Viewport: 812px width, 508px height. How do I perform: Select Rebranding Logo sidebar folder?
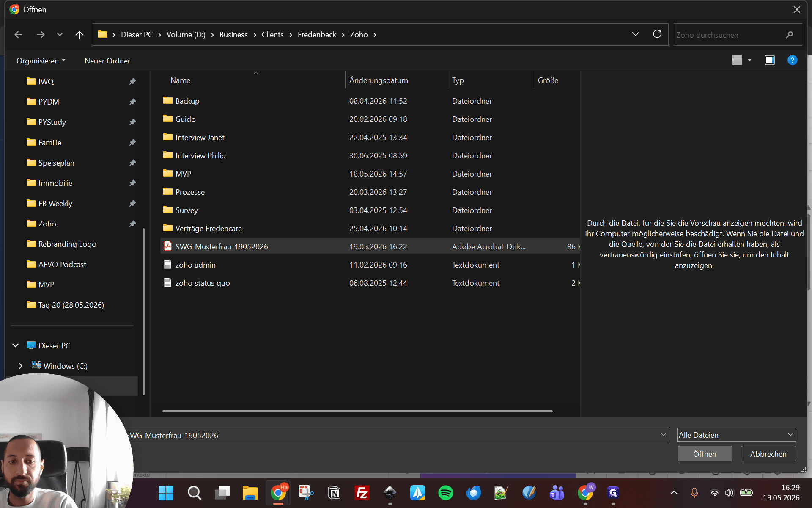coord(67,244)
